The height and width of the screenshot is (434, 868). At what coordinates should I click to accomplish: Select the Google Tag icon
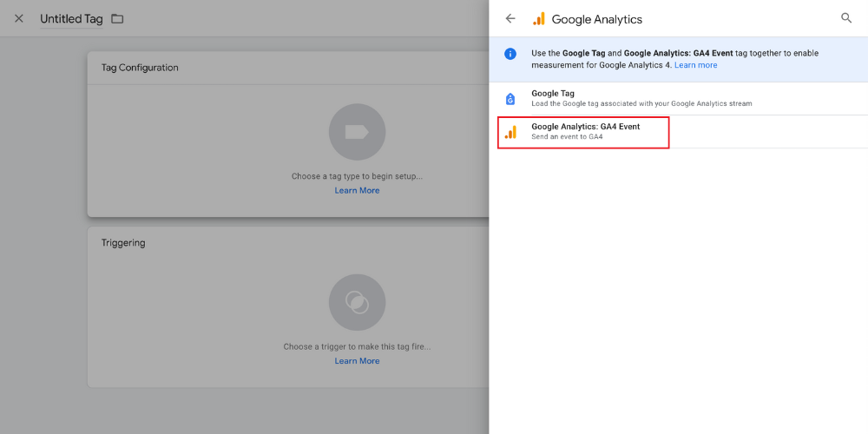coord(510,99)
